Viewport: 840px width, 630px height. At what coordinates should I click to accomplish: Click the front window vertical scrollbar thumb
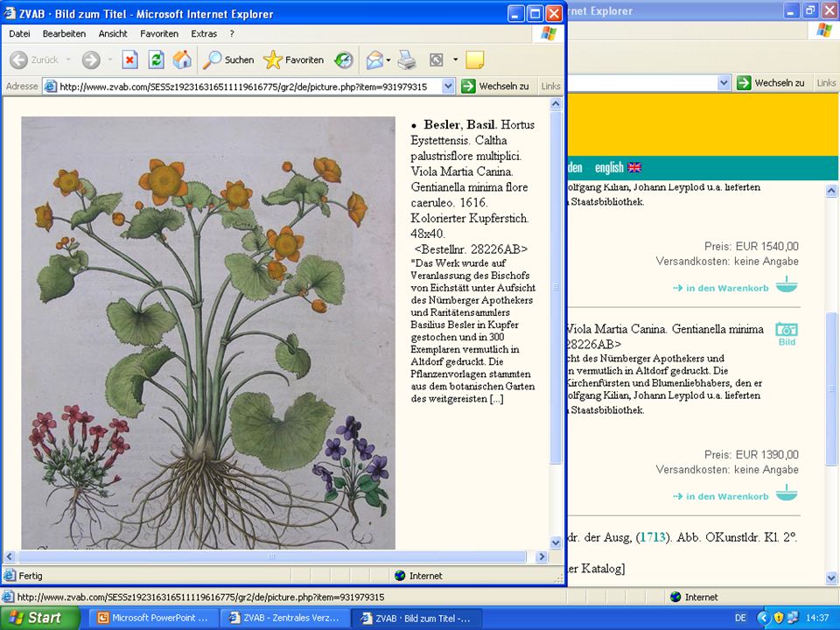pyautogui.click(x=556, y=288)
